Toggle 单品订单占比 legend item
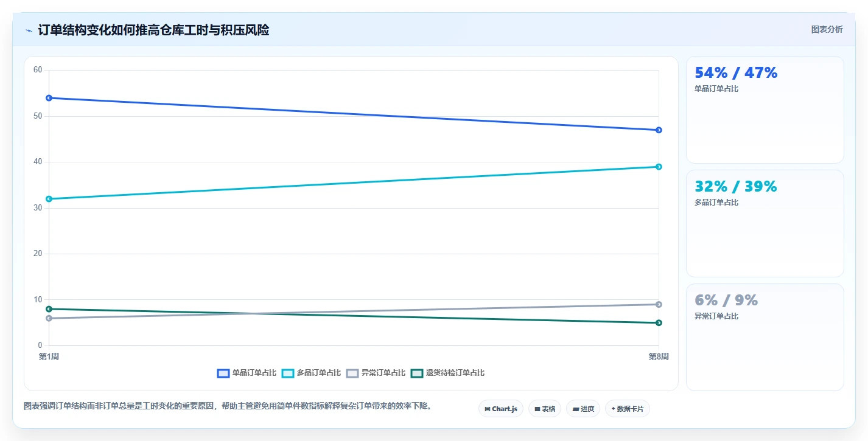868x441 pixels. click(247, 373)
